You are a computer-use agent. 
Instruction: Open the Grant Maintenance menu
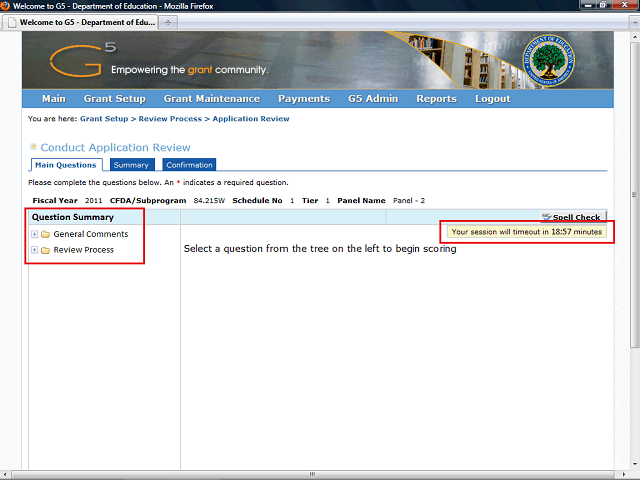[212, 99]
